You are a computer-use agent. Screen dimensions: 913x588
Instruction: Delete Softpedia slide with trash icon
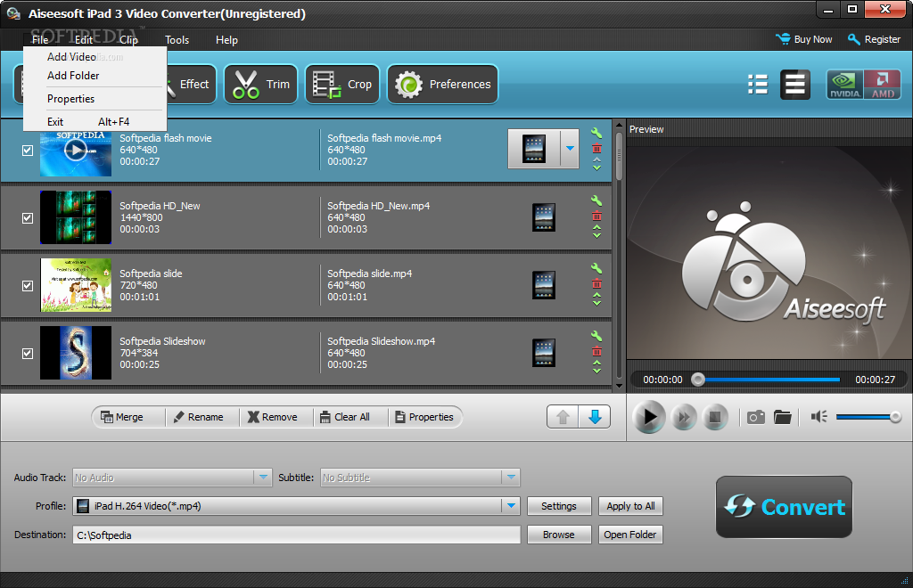pyautogui.click(x=596, y=284)
